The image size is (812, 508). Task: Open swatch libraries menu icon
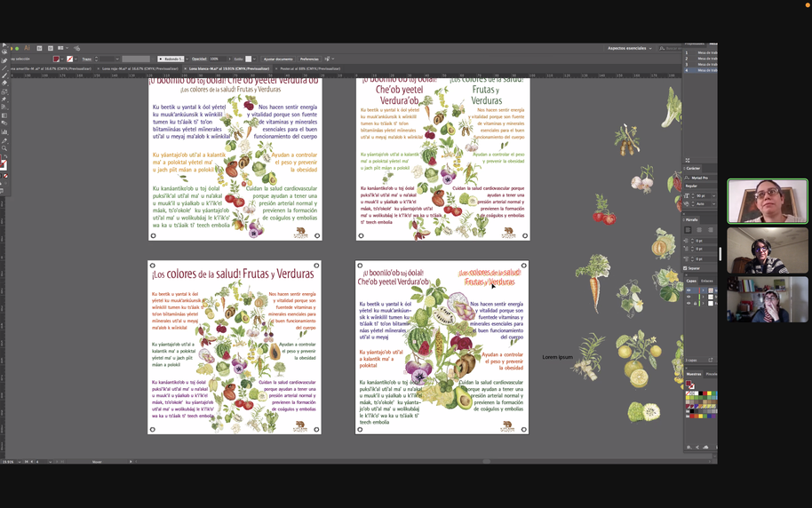[x=689, y=447]
